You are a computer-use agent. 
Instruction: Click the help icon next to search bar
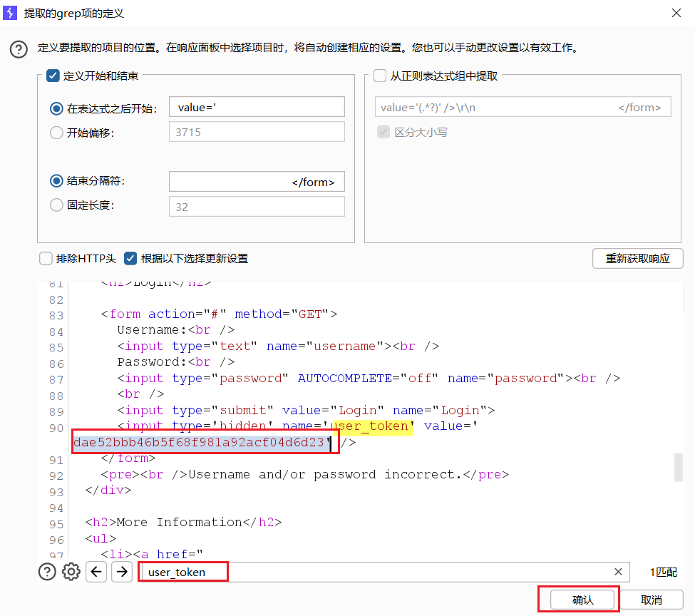(x=47, y=572)
